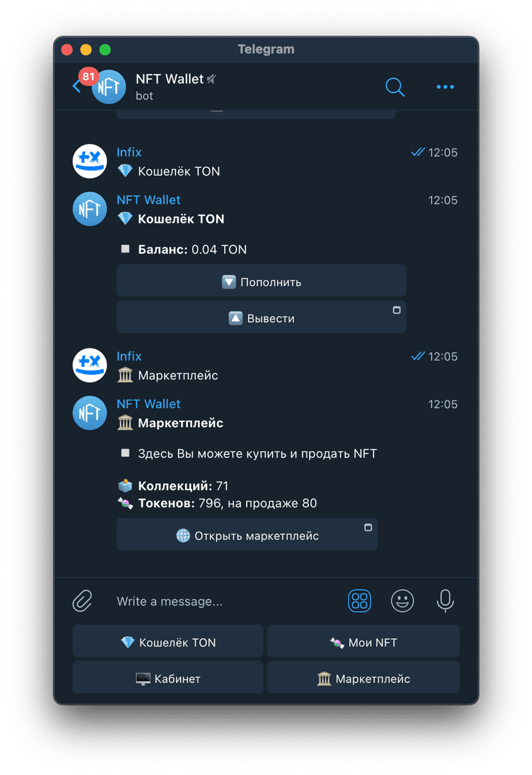Attach a file with paperclip icon
532x775 pixels.
tap(82, 601)
